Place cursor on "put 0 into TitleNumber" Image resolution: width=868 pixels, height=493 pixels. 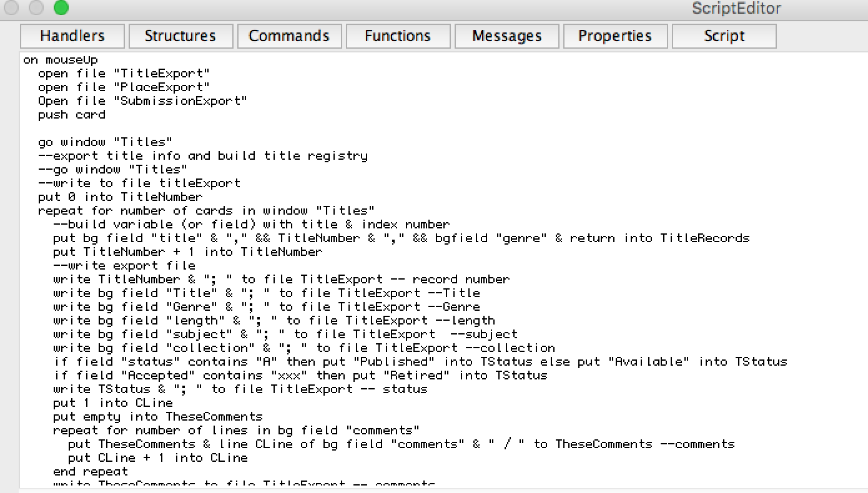pos(120,197)
